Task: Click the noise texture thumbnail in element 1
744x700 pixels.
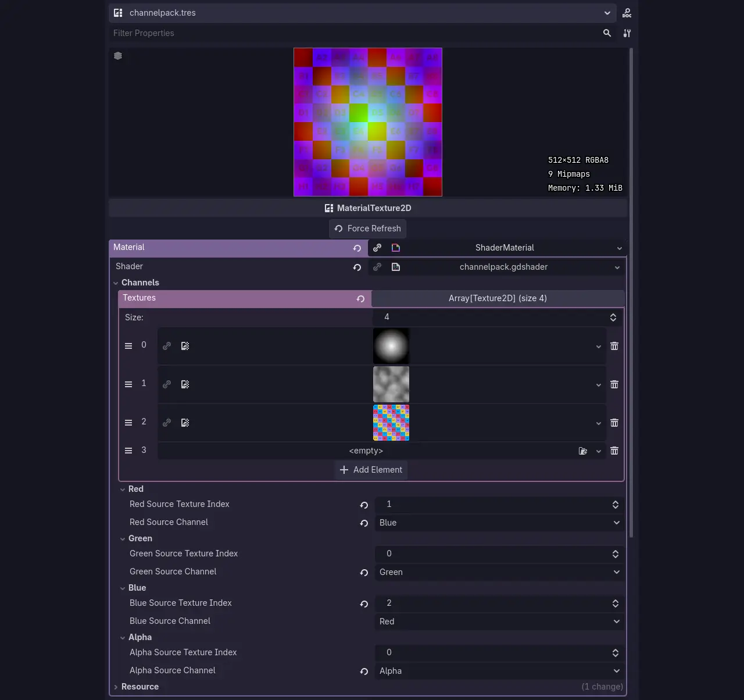Action: [391, 384]
